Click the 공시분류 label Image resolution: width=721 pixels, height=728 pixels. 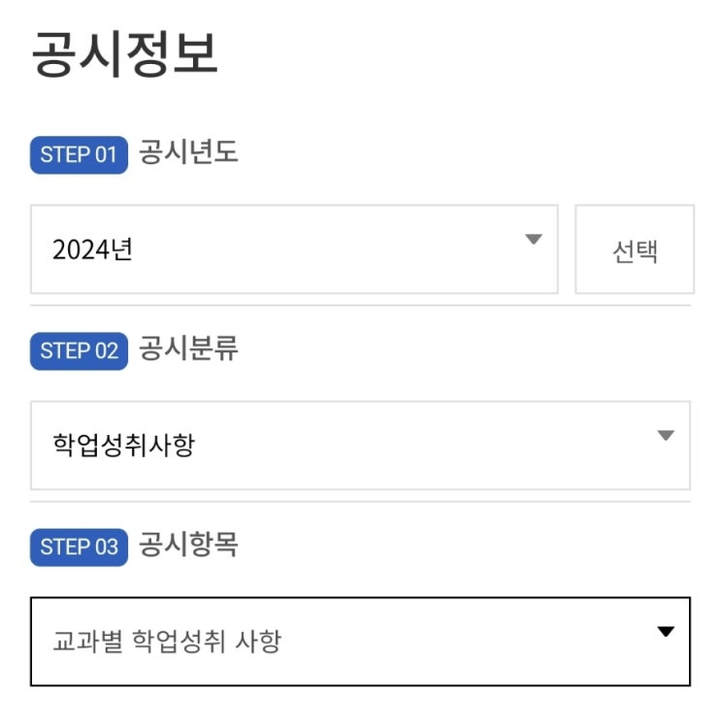point(188,348)
